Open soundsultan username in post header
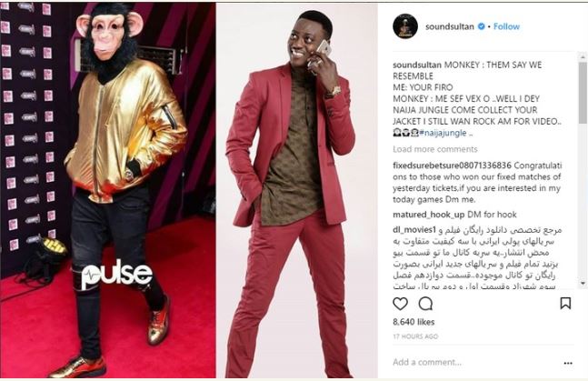Image resolution: width=588 pixels, height=381 pixels. (x=450, y=26)
